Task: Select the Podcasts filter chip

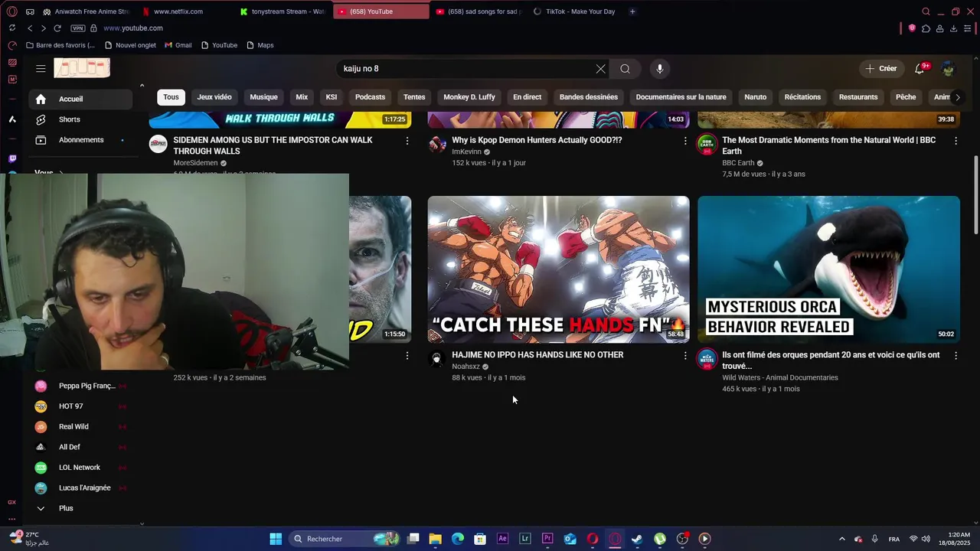Action: point(370,97)
